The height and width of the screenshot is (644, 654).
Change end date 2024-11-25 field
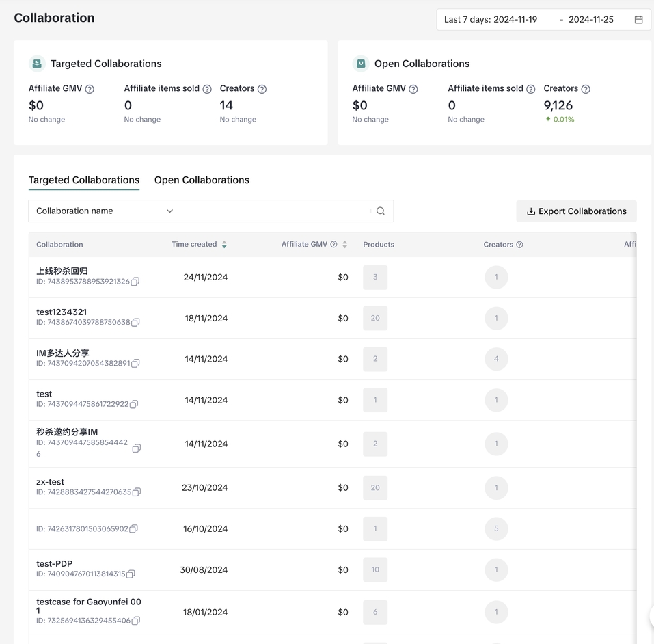coord(591,20)
